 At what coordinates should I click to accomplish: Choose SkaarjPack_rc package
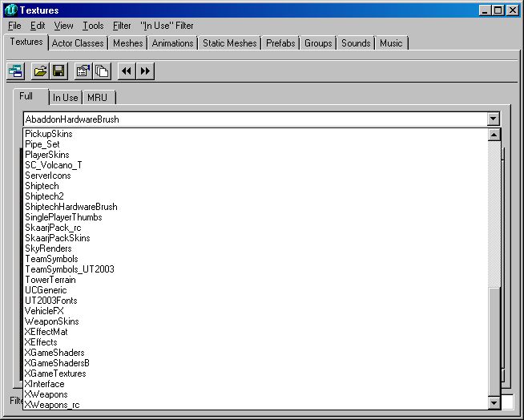256,228
